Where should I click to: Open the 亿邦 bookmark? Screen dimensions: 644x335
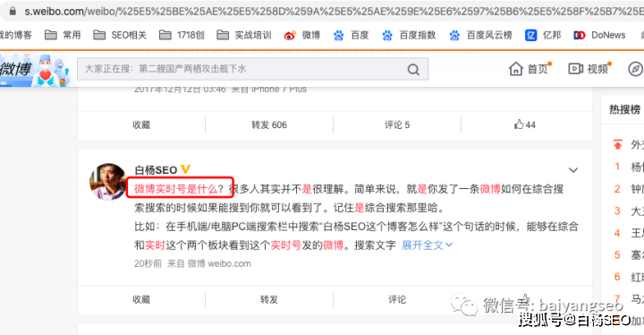click(x=543, y=36)
